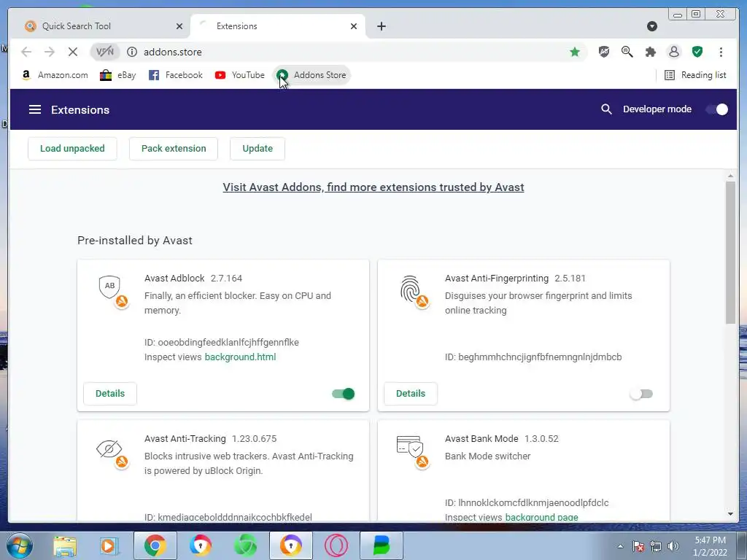The width and height of the screenshot is (747, 560).
Task: Stop loading the page
Action: pos(72,52)
